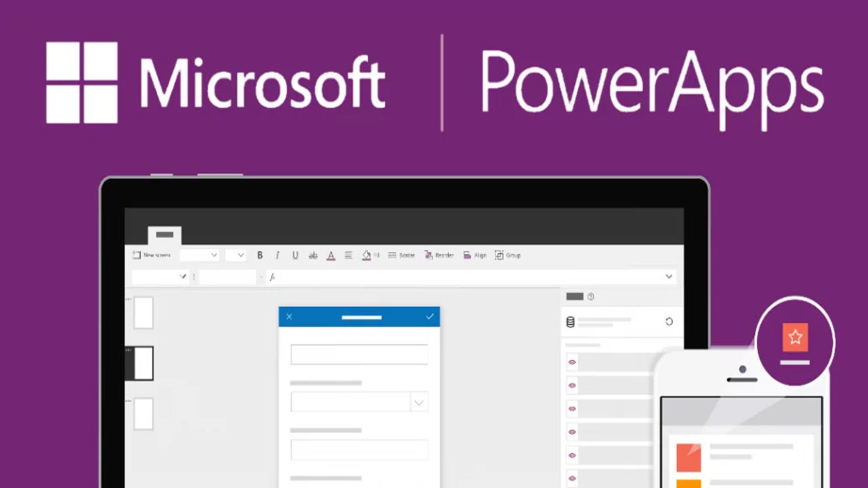868x488 pixels.
Task: Click the fx formula icon
Action: click(x=273, y=276)
